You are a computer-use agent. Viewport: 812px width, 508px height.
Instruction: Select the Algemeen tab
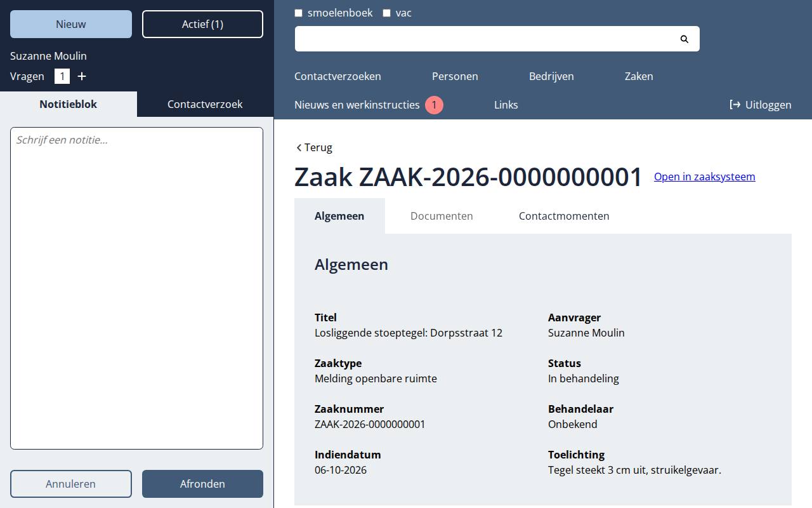pyautogui.click(x=339, y=216)
